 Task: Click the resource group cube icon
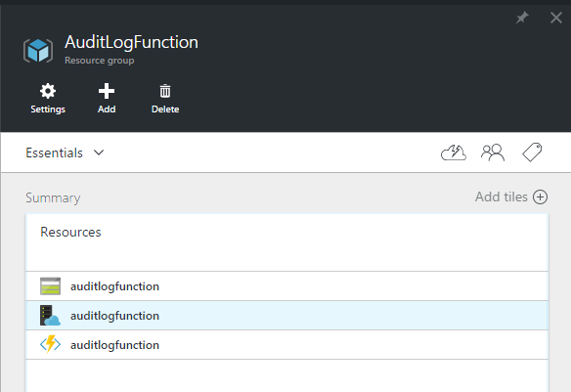point(38,51)
